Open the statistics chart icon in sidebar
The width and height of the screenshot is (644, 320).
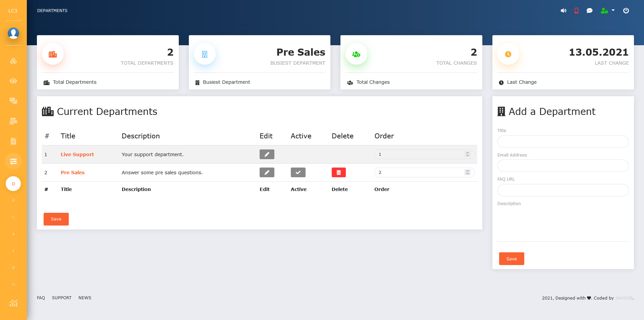[13, 303]
